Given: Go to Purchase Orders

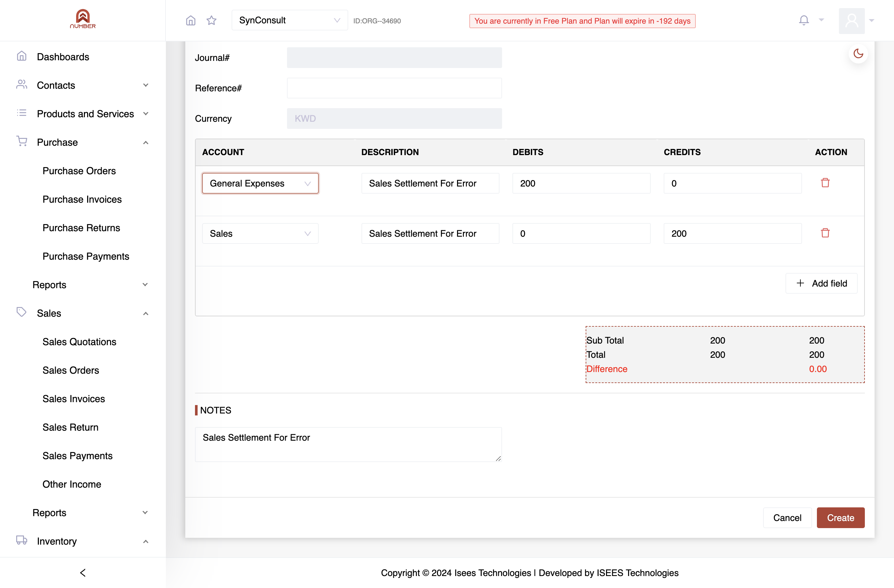Looking at the screenshot, I should point(79,171).
